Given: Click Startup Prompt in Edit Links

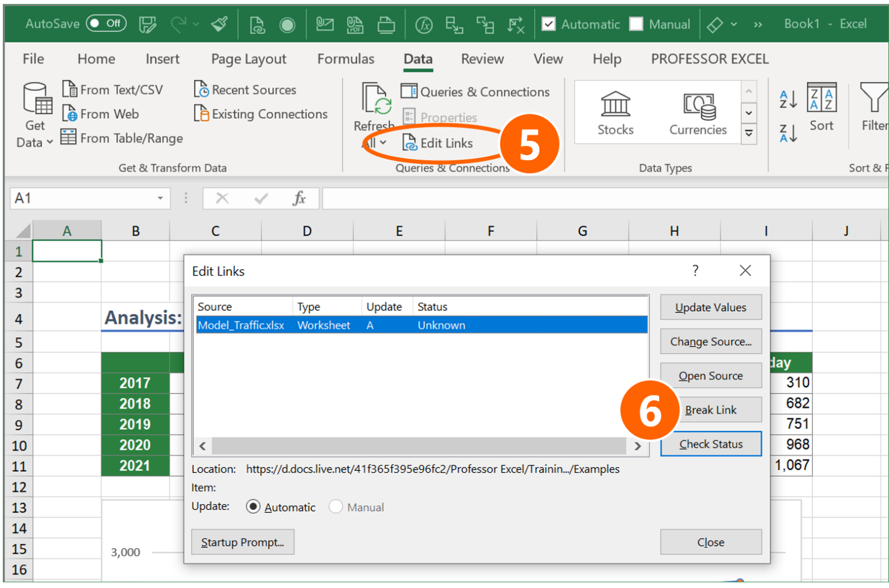Looking at the screenshot, I should coord(243,542).
